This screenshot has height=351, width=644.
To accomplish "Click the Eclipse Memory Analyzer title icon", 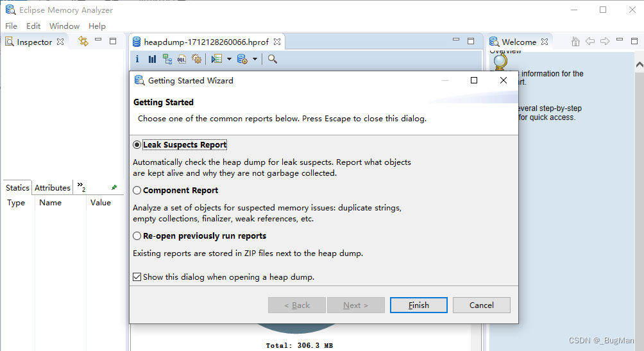I will (x=10, y=10).
